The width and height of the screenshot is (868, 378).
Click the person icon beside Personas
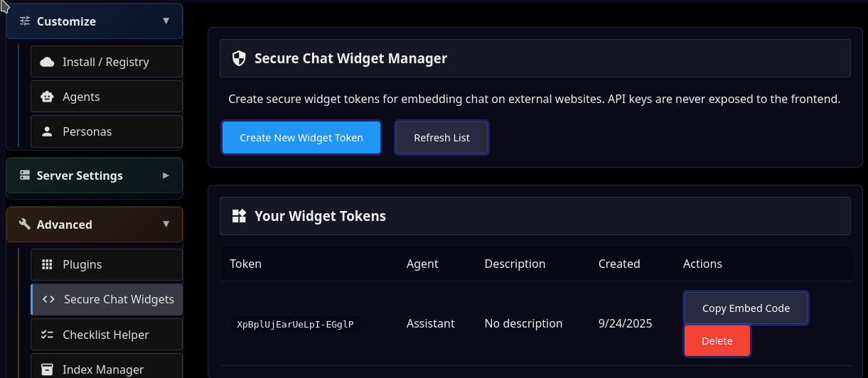[x=48, y=131]
